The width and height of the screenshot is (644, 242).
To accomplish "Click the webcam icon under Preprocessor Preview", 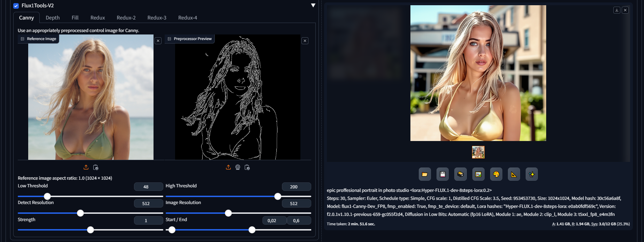I will point(238,167).
